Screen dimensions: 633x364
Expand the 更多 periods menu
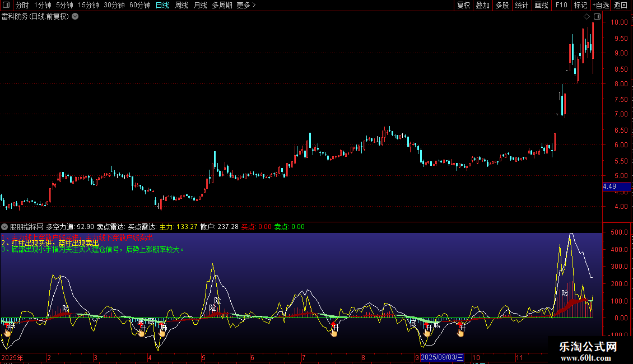click(246, 5)
